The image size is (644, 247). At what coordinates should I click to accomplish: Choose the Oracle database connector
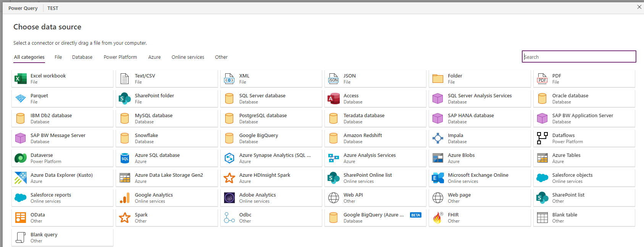584,98
